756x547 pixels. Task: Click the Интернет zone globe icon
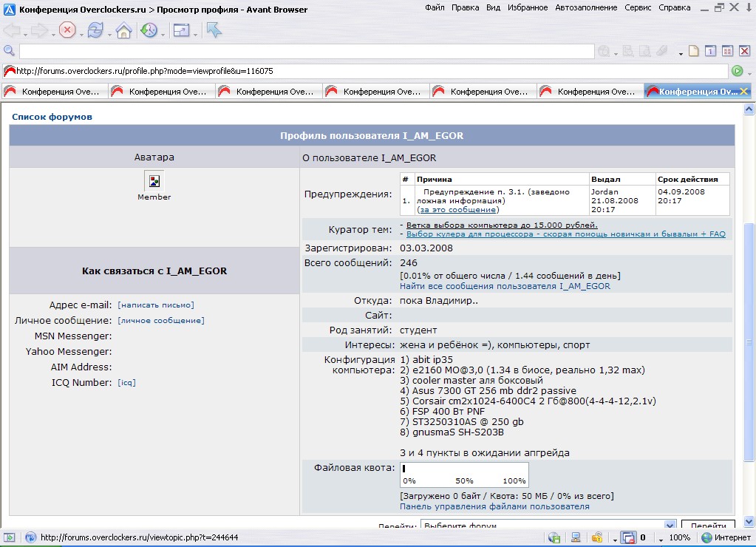[x=707, y=537]
